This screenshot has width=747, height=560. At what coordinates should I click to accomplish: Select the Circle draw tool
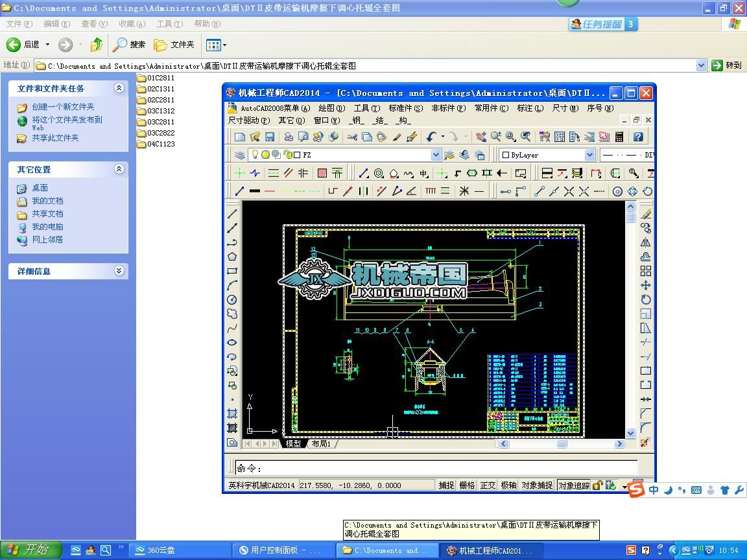click(x=232, y=299)
